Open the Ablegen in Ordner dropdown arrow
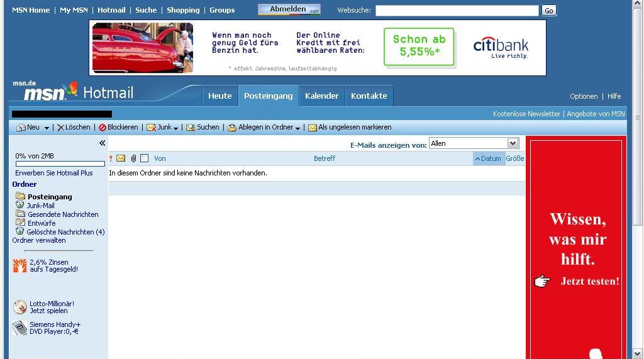Viewport: 644px width, 359px height. pyautogui.click(x=297, y=128)
